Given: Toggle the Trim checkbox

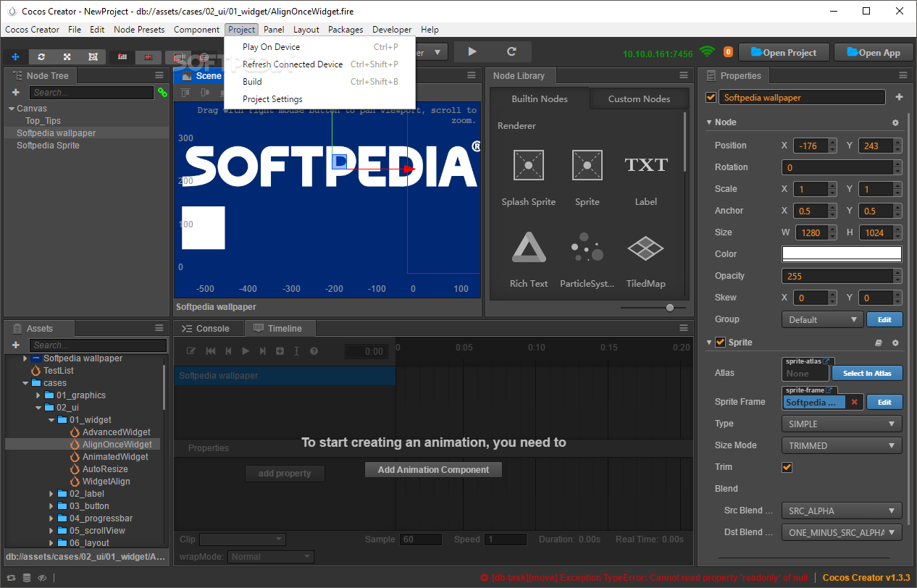Looking at the screenshot, I should coord(787,467).
